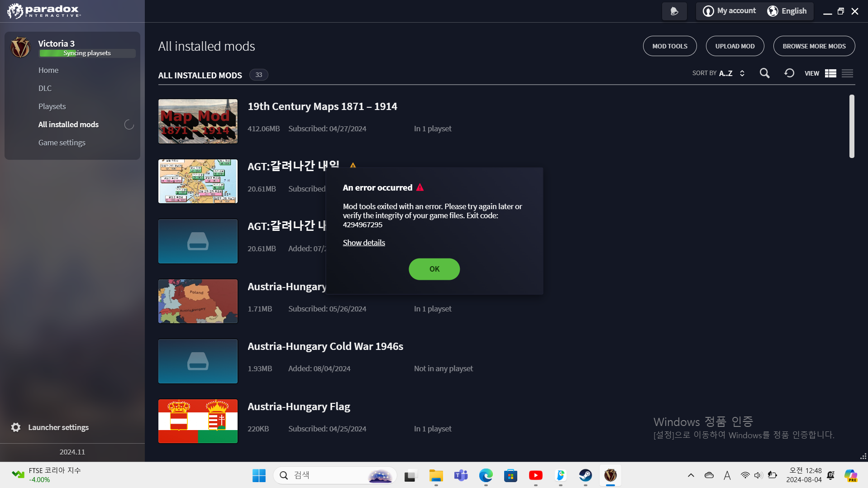This screenshot has width=868, height=488.
Task: Click the Windows Start button
Action: coord(259,475)
